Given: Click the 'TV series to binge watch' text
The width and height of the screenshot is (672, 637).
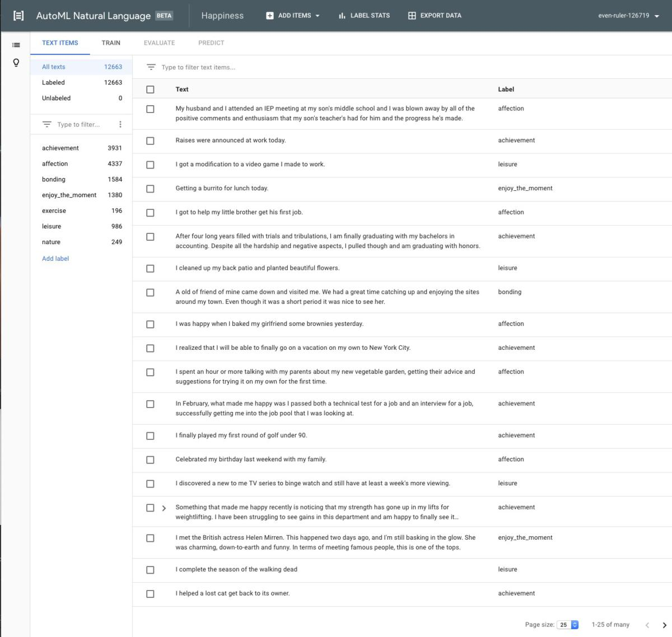Looking at the screenshot, I should pyautogui.click(x=312, y=483).
